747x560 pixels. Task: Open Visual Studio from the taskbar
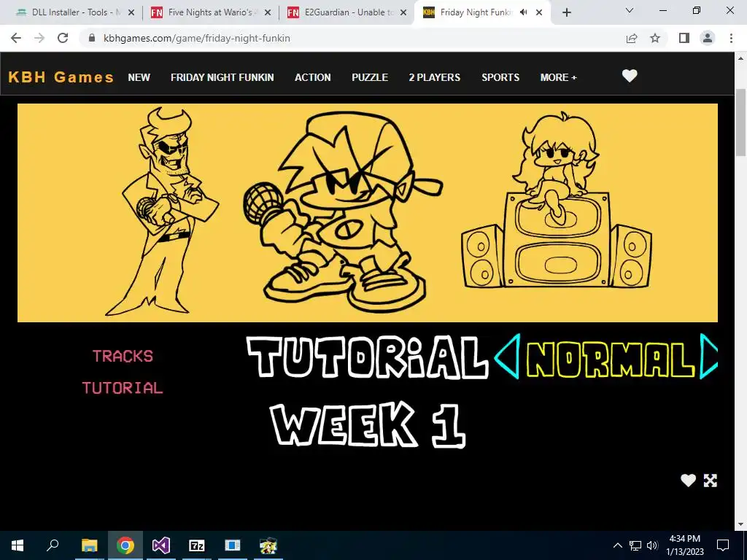[161, 545]
